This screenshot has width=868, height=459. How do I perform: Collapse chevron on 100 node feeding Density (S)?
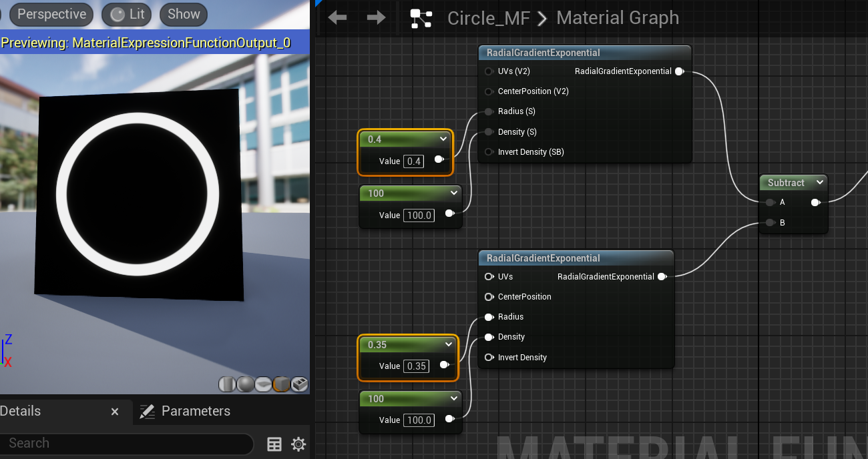(453, 193)
